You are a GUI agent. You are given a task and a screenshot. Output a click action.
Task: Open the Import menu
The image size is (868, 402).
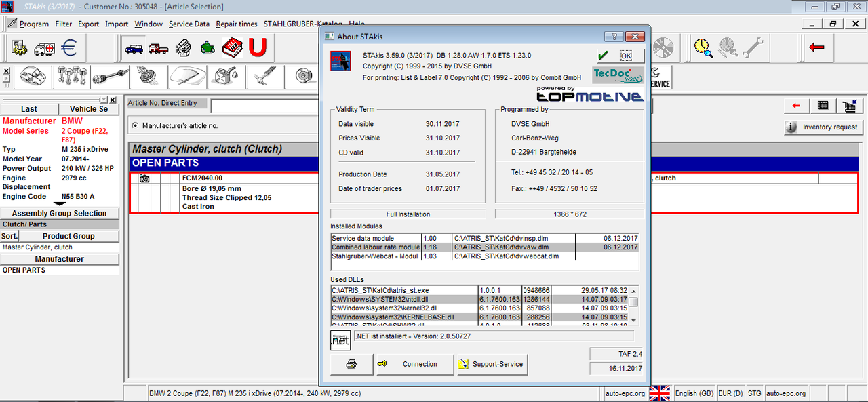point(117,24)
